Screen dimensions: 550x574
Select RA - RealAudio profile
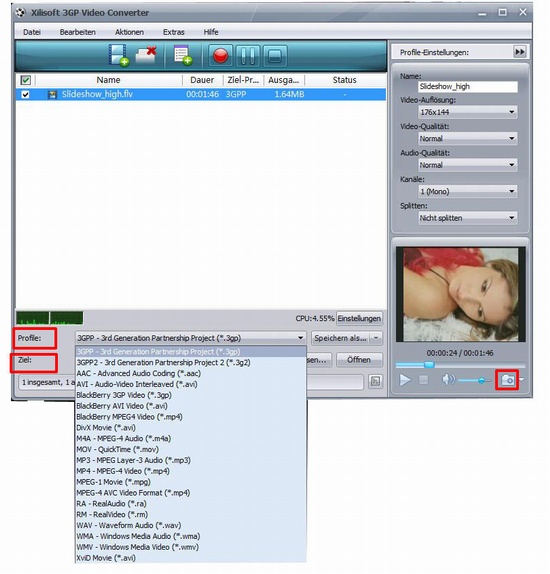190,504
